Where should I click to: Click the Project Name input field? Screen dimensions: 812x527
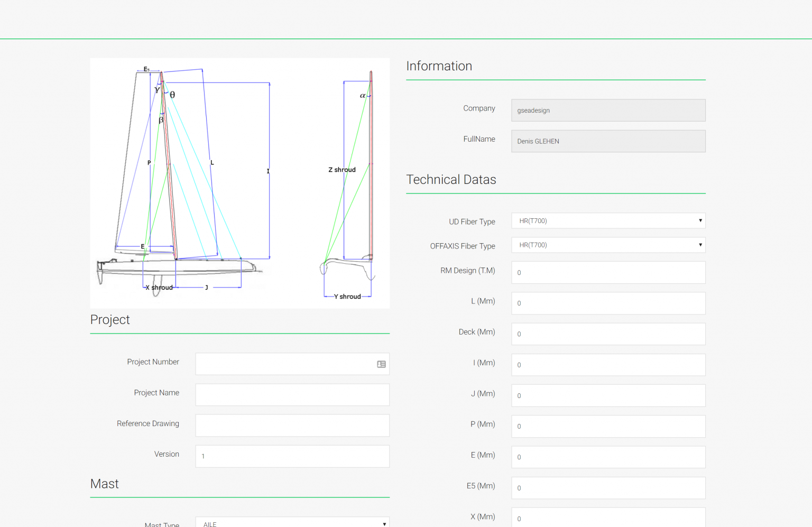pyautogui.click(x=292, y=394)
